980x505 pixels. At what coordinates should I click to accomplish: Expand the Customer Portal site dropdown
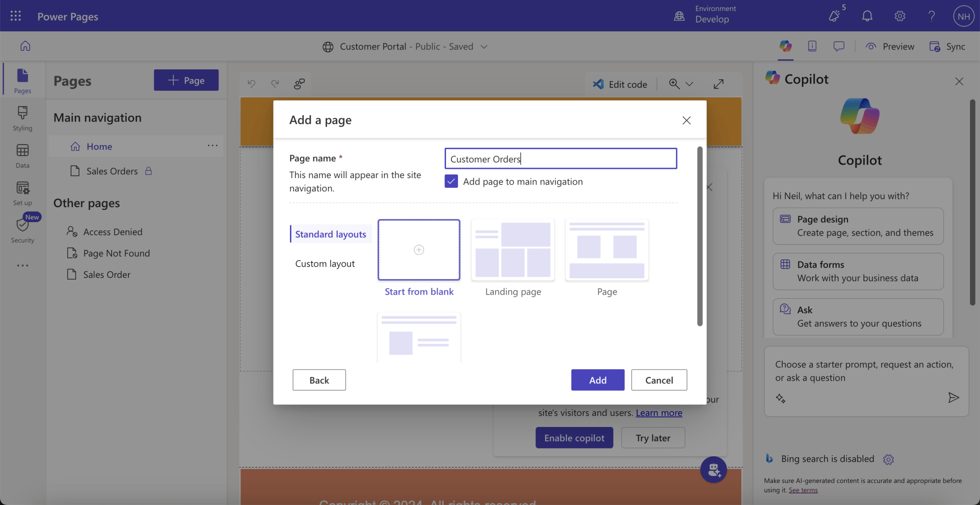coord(484,46)
